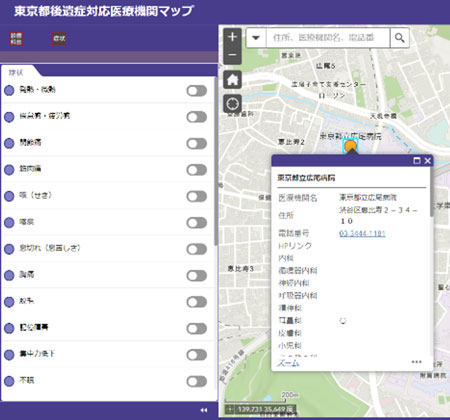Viewport: 450px width, 420px height.
Task: Maximize the hospital info popup
Action: [417, 161]
